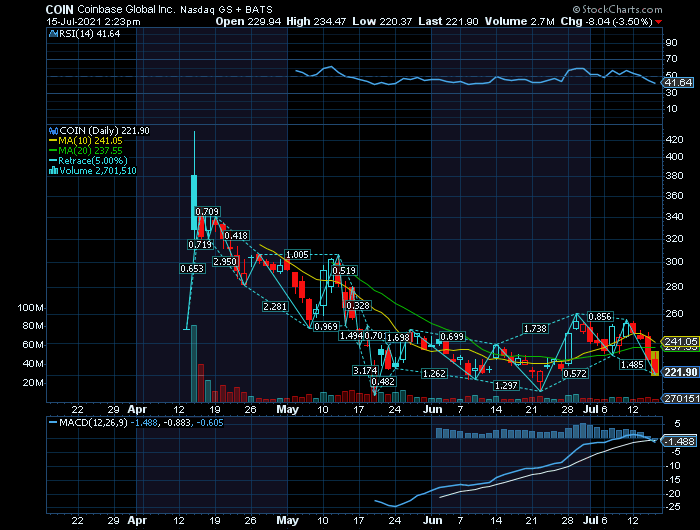This screenshot has height=530, width=700.
Task: Click the green MA(20) line marker in legend
Action: tap(53, 151)
